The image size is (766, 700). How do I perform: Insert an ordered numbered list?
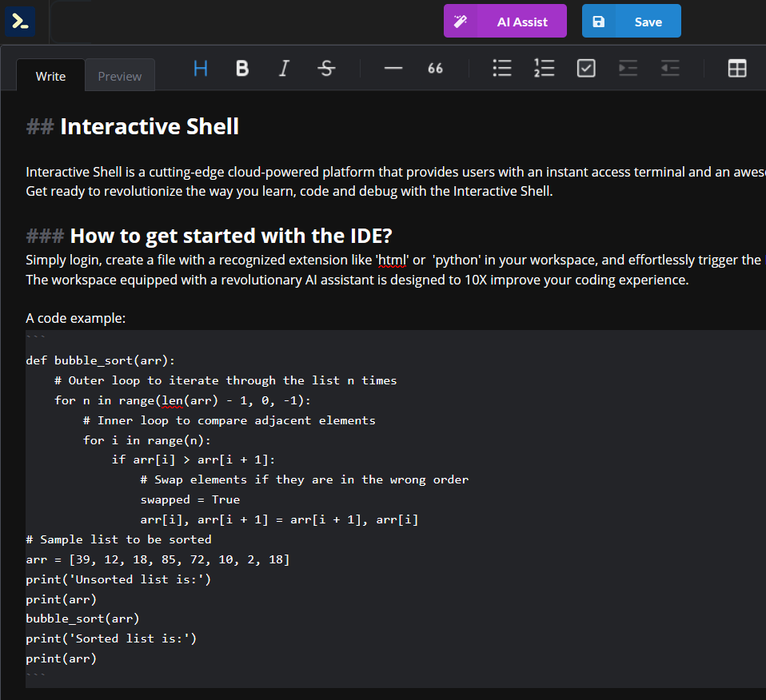point(545,69)
